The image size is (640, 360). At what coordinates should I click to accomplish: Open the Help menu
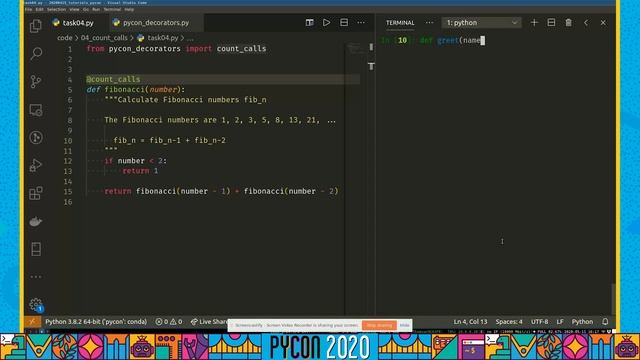click(129, 9)
